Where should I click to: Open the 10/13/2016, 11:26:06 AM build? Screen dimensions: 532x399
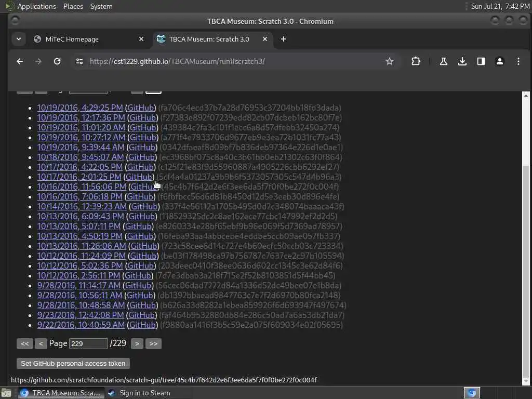(x=82, y=246)
